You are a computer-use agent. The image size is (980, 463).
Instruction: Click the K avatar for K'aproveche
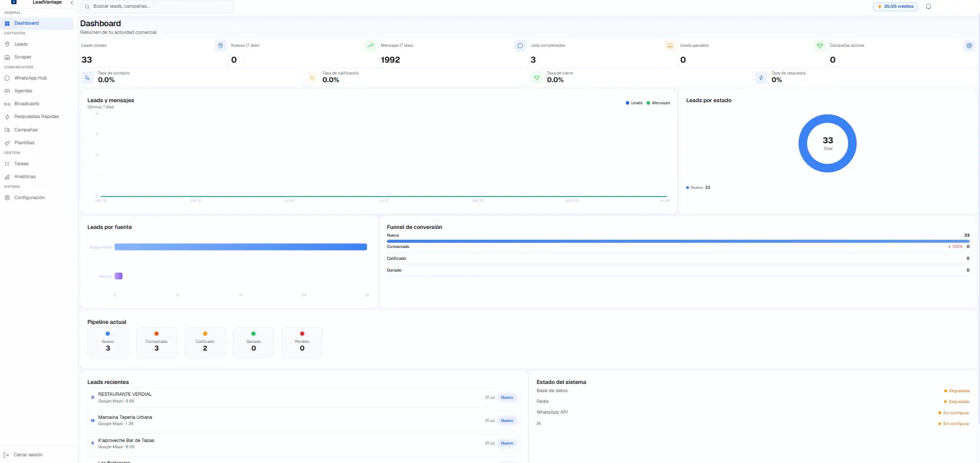coord(93,443)
